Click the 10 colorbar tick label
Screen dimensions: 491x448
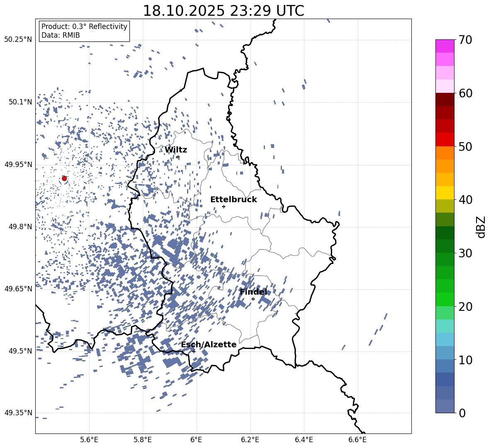[465, 360]
